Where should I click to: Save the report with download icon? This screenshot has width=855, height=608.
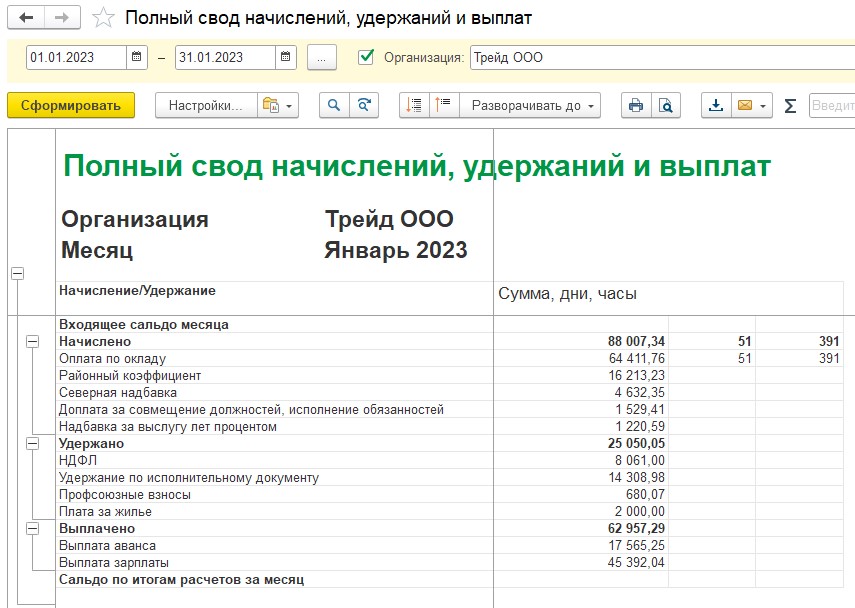(x=716, y=105)
